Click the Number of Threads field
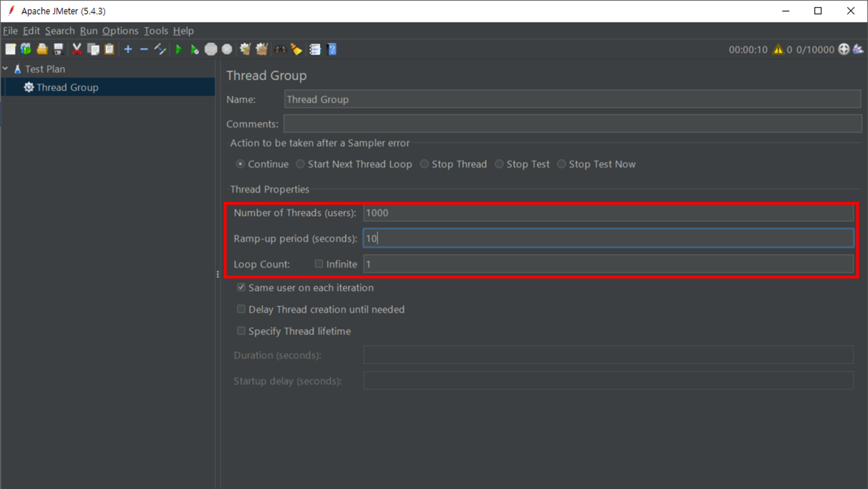Screen dimensions: 868x489 [x=608, y=213]
